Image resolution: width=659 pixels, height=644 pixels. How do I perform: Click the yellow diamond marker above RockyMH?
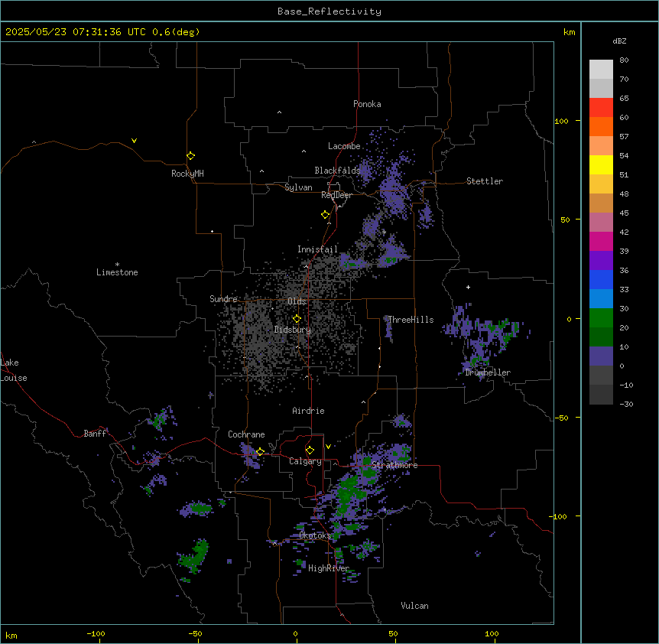point(190,156)
